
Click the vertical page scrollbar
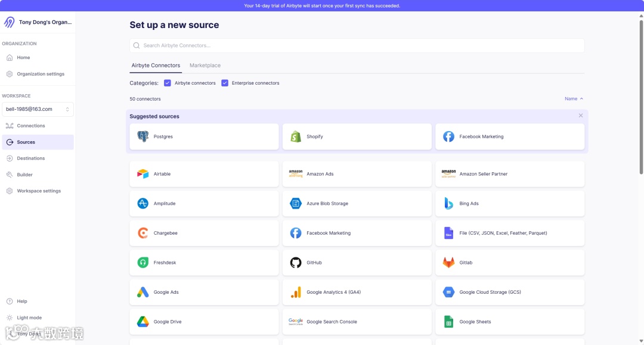coord(640,97)
